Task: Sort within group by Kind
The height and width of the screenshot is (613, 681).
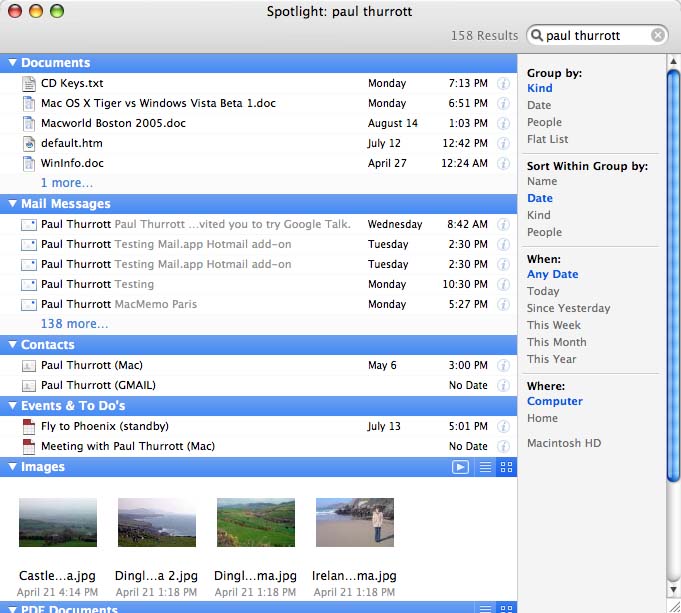Action: coord(539,215)
